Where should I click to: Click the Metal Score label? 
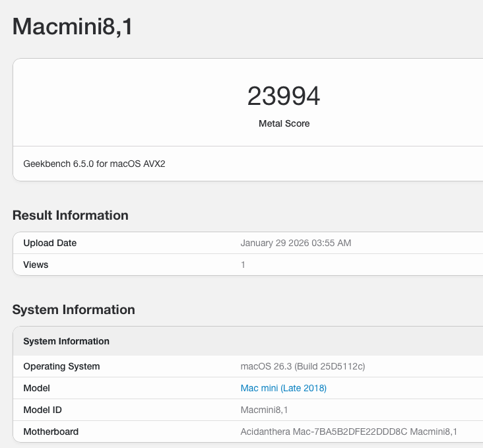click(x=284, y=123)
